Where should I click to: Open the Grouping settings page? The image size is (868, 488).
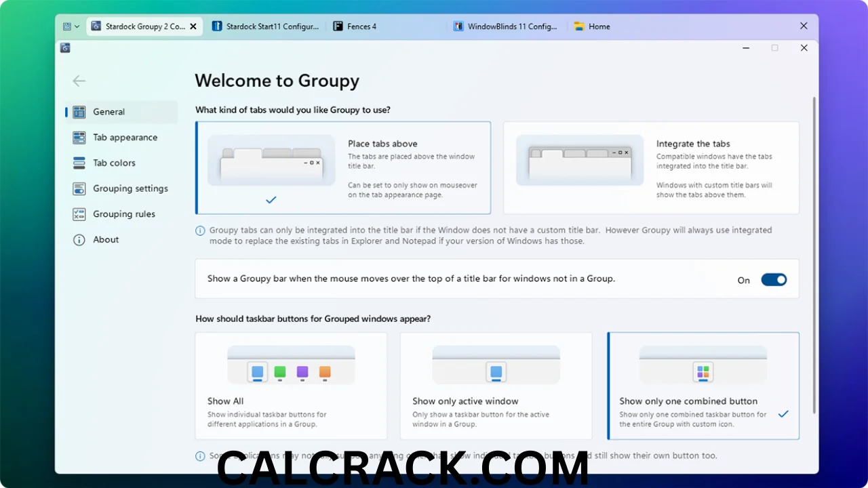[121, 189]
